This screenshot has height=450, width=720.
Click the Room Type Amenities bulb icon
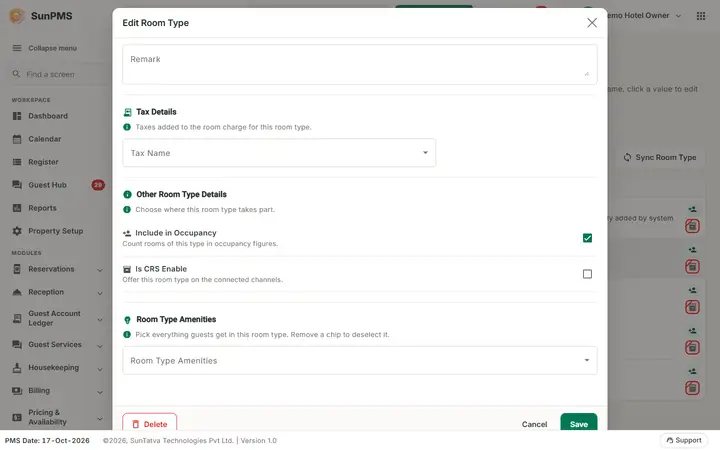tap(128, 320)
